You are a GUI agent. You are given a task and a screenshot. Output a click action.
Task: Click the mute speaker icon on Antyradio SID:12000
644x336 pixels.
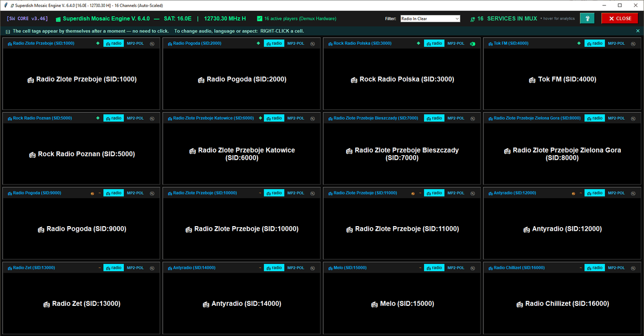633,193
